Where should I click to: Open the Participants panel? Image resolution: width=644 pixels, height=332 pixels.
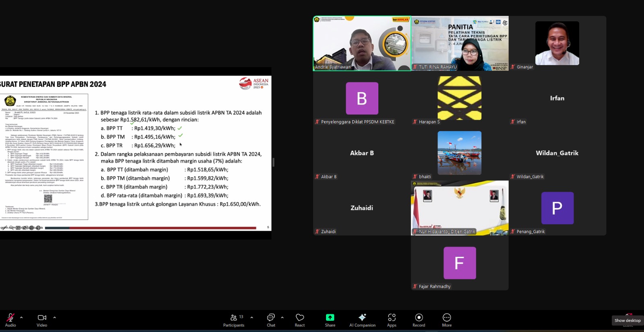234,320
